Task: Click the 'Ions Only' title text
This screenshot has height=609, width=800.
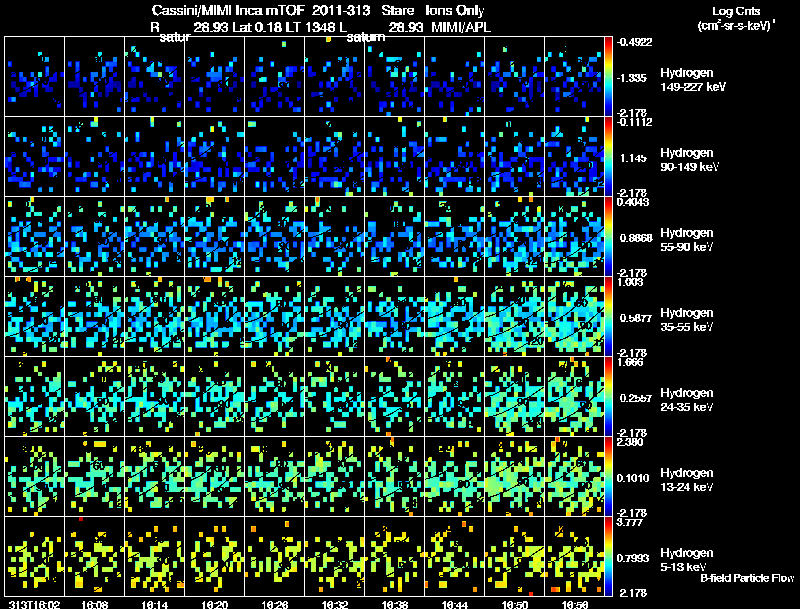Action: [455, 10]
